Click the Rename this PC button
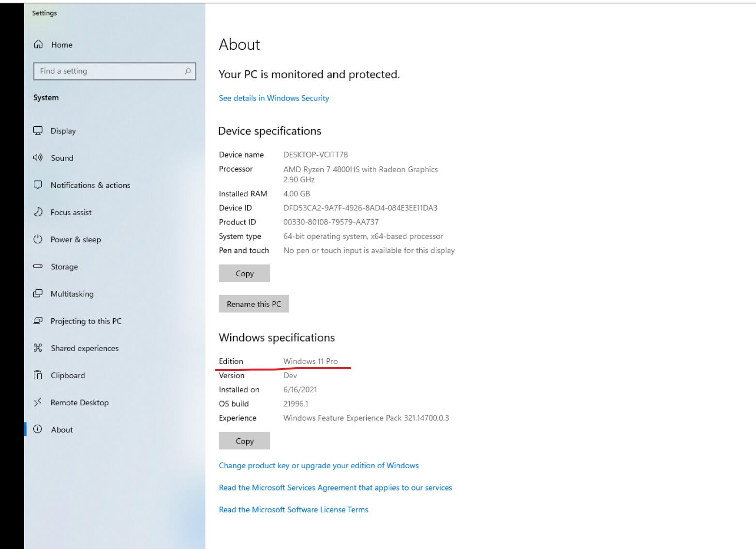Image resolution: width=756 pixels, height=549 pixels. pyautogui.click(x=253, y=304)
